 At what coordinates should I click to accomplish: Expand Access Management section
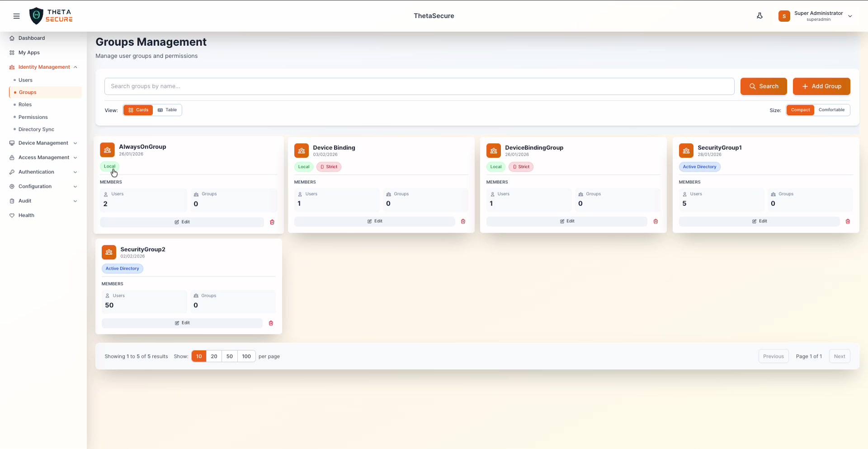[43, 158]
